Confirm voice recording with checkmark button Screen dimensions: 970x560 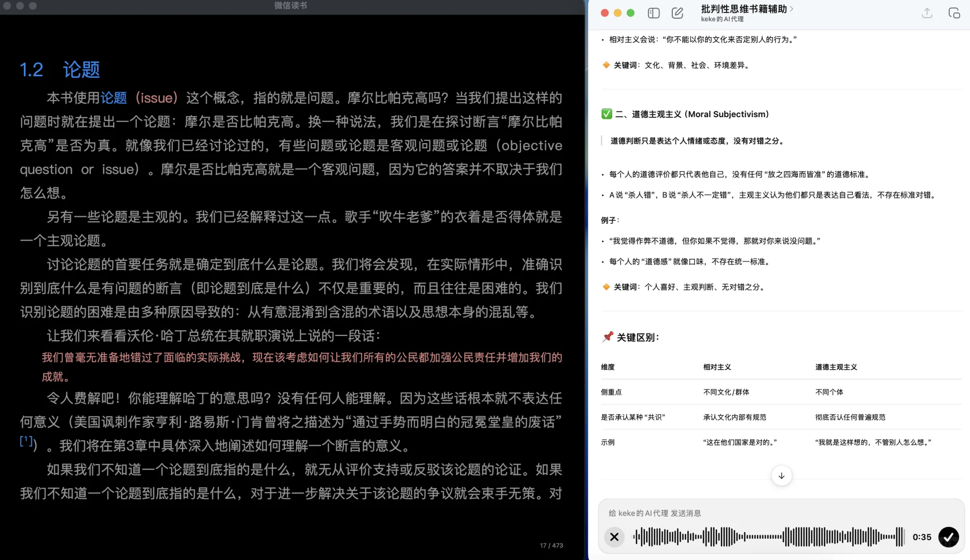tap(948, 537)
